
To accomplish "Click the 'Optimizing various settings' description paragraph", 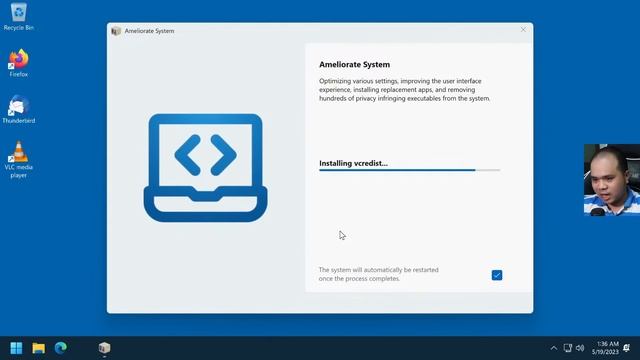I will (404, 90).
